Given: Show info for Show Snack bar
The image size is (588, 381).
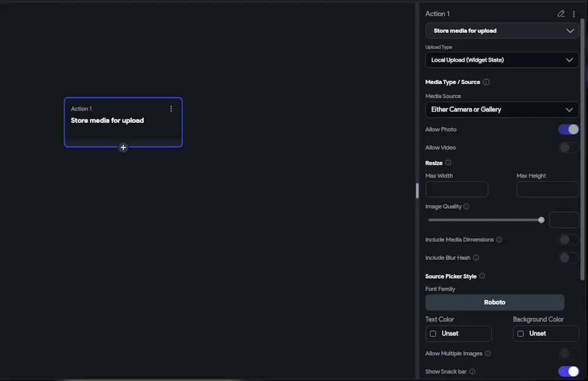Looking at the screenshot, I should [473, 371].
